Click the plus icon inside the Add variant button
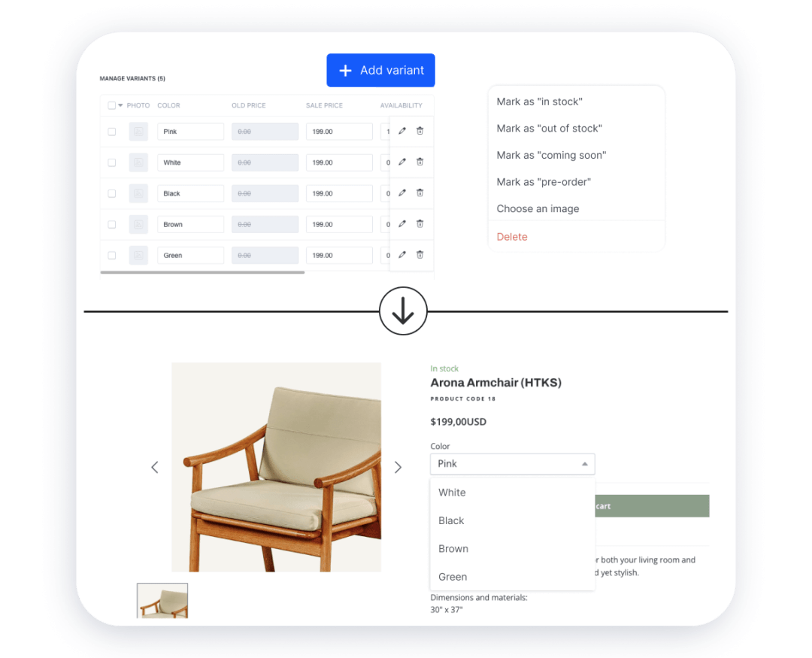 point(345,70)
